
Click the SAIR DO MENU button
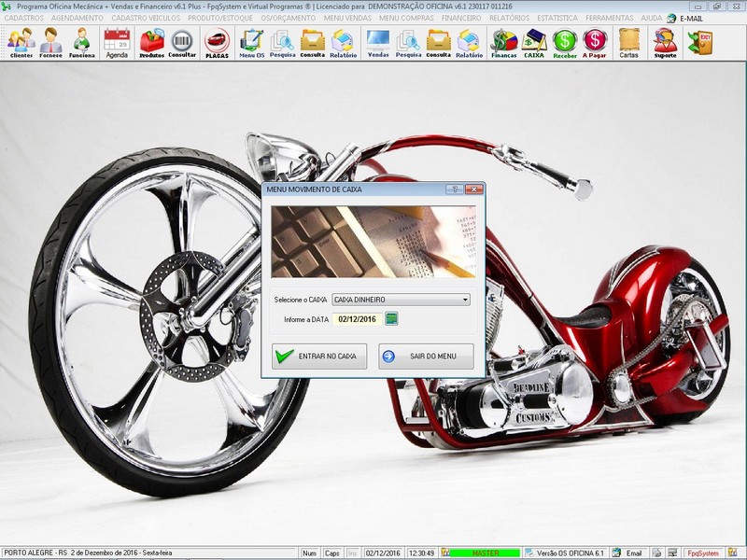(x=426, y=357)
